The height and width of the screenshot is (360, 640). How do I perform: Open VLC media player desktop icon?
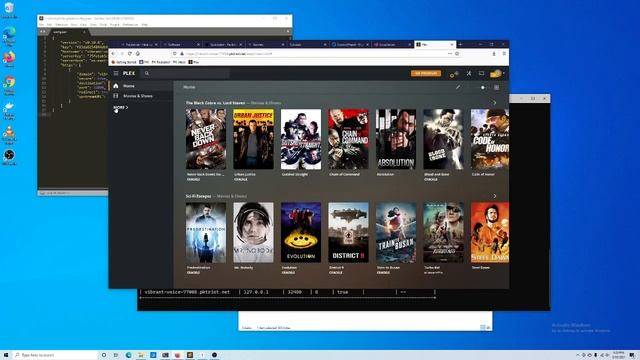coord(9,135)
